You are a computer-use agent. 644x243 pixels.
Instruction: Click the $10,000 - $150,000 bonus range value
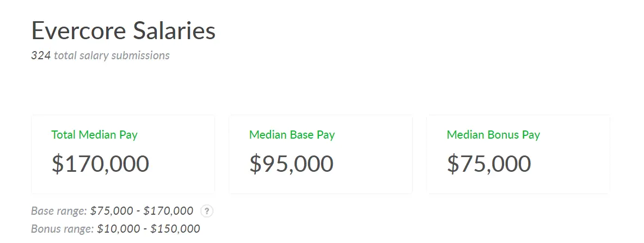pos(149,229)
